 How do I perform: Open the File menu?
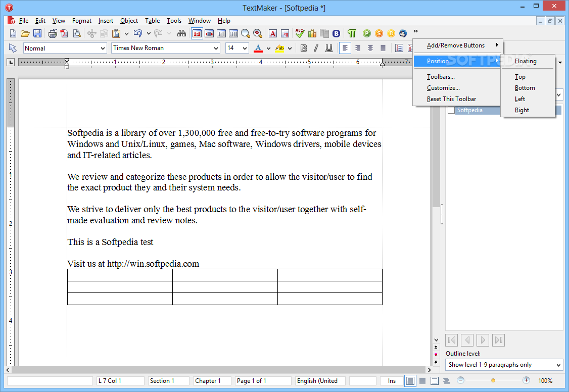tap(24, 21)
